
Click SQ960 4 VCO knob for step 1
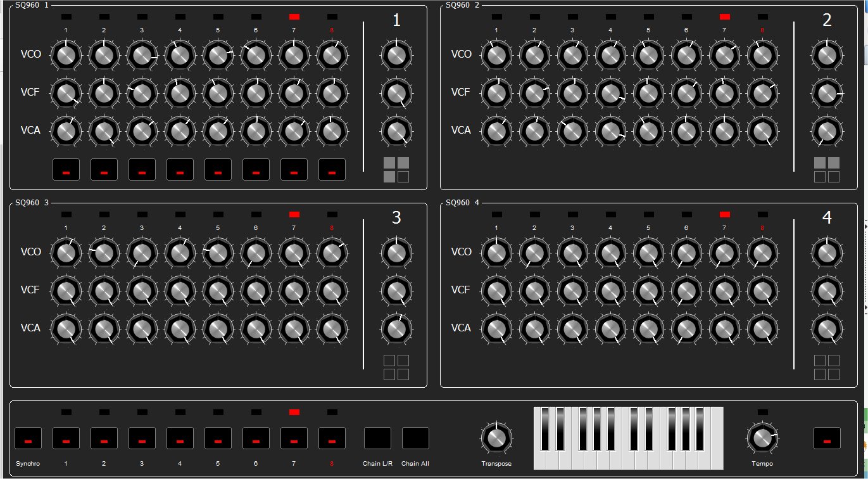(496, 253)
